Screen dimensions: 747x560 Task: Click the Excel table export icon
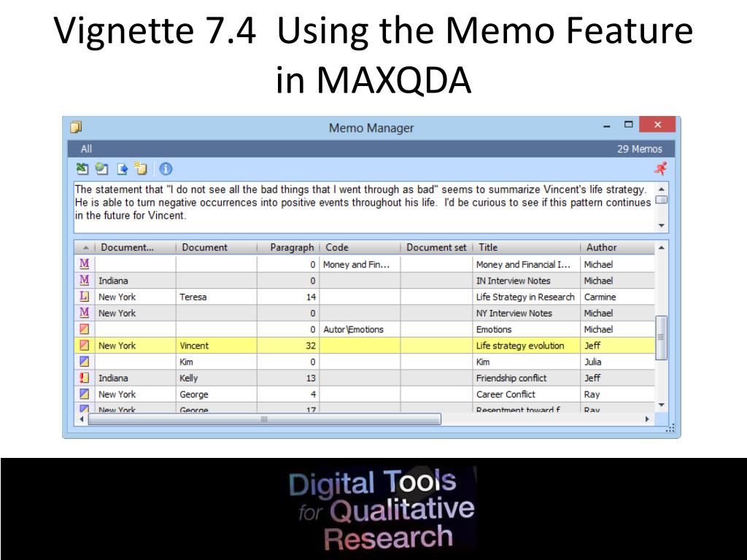[x=82, y=168]
